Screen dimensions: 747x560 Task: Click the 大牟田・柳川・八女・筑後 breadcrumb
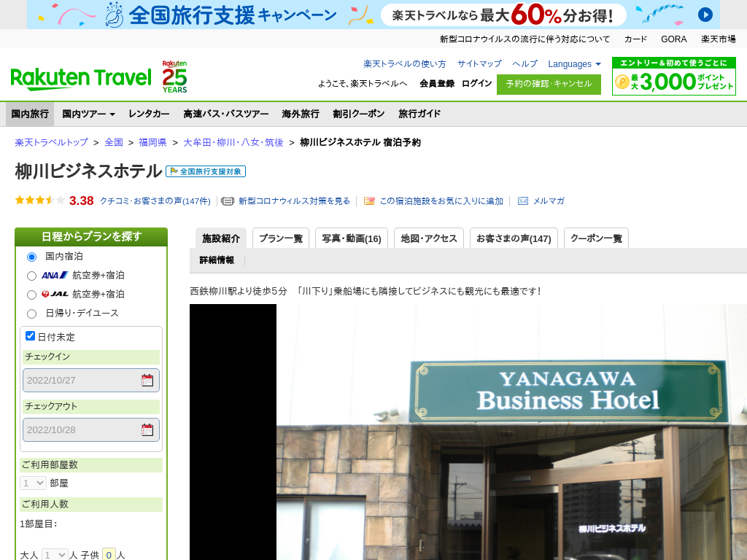(x=233, y=142)
